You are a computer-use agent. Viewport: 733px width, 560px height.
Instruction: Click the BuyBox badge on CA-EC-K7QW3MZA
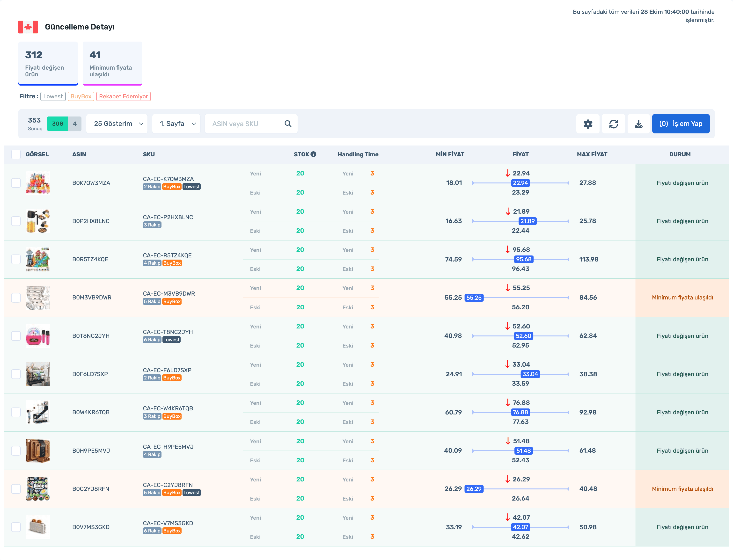click(172, 187)
